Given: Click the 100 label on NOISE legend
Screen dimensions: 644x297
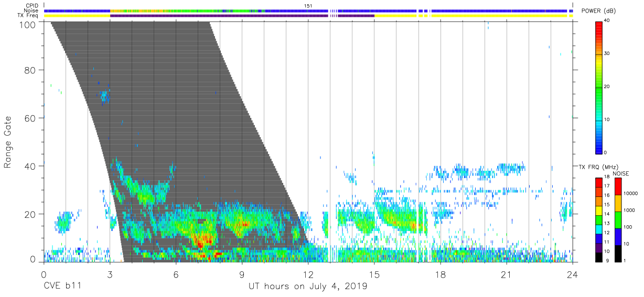Looking at the screenshot, I should (x=627, y=227).
